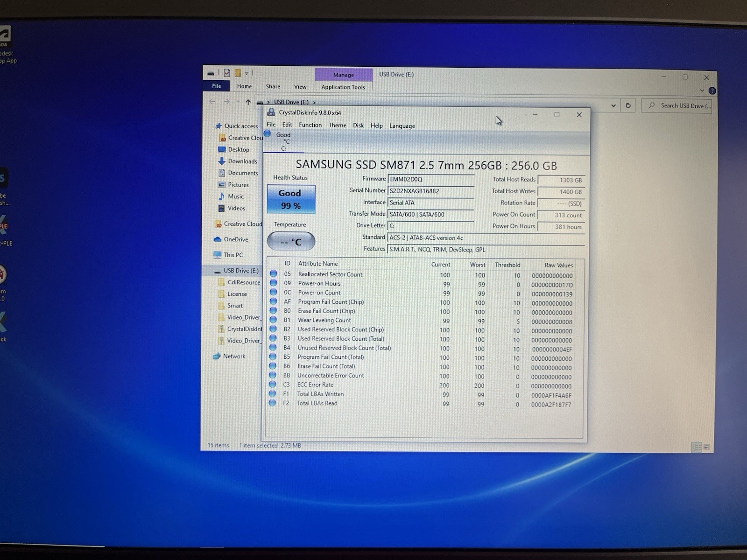
Task: Select the Reallocated Sector Count row
Action: click(x=421, y=275)
